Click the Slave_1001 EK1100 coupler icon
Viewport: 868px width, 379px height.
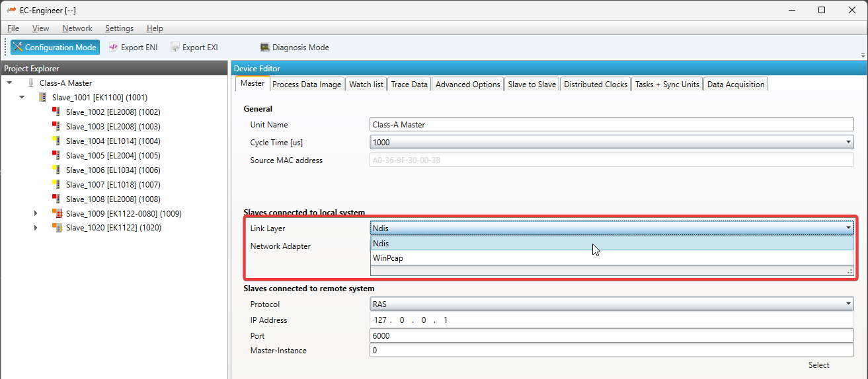coord(43,98)
